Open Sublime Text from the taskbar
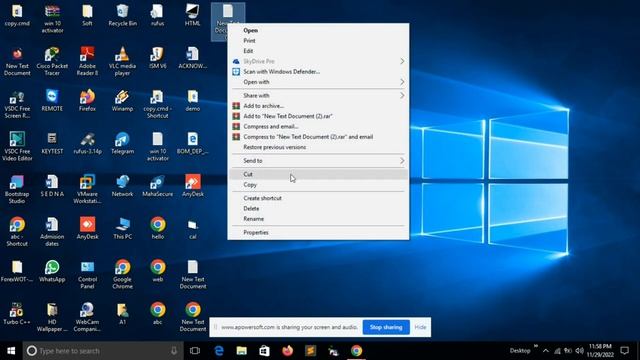640x360 pixels. 311,351
